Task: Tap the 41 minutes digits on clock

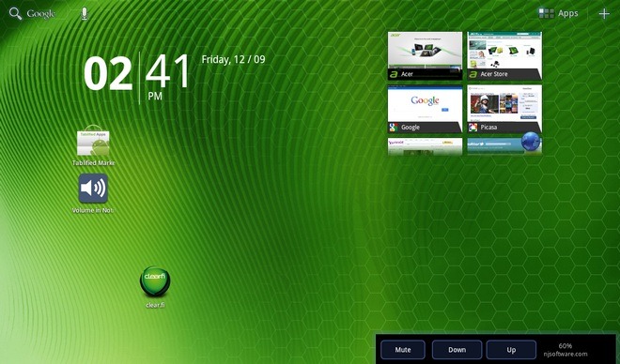Action: pos(167,71)
